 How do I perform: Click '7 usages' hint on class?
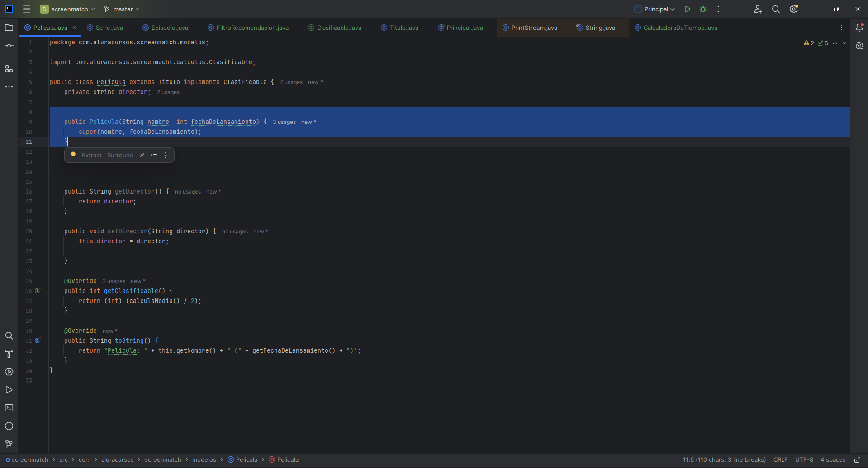coord(291,82)
